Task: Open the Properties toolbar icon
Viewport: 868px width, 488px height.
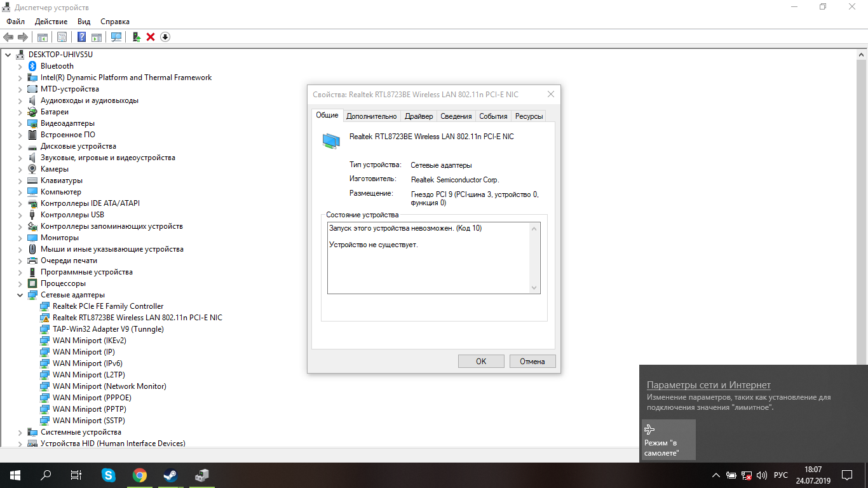Action: tap(62, 37)
